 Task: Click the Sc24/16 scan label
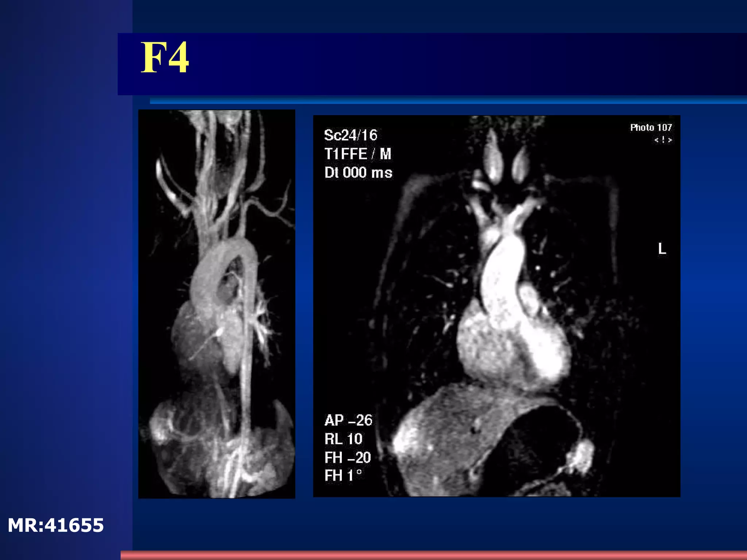(351, 135)
